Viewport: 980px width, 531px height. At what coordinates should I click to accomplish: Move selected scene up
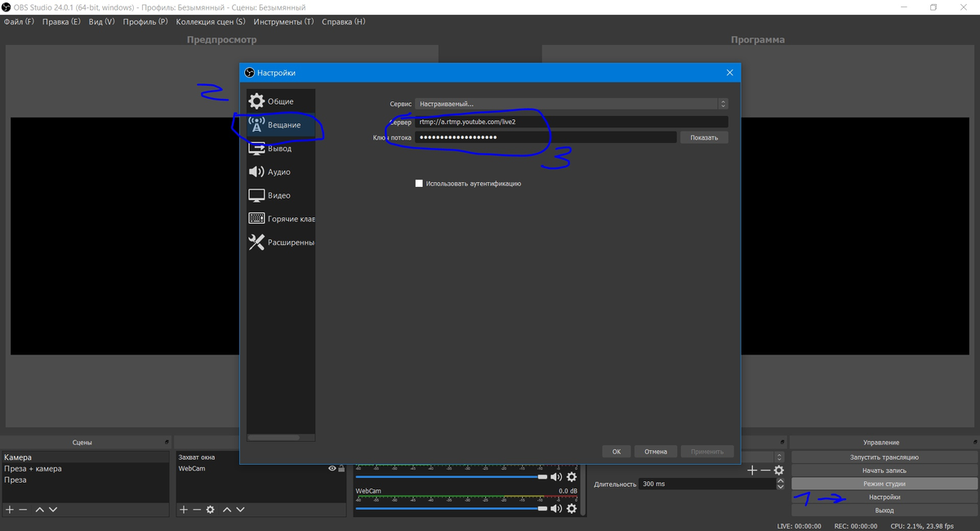tap(39, 509)
